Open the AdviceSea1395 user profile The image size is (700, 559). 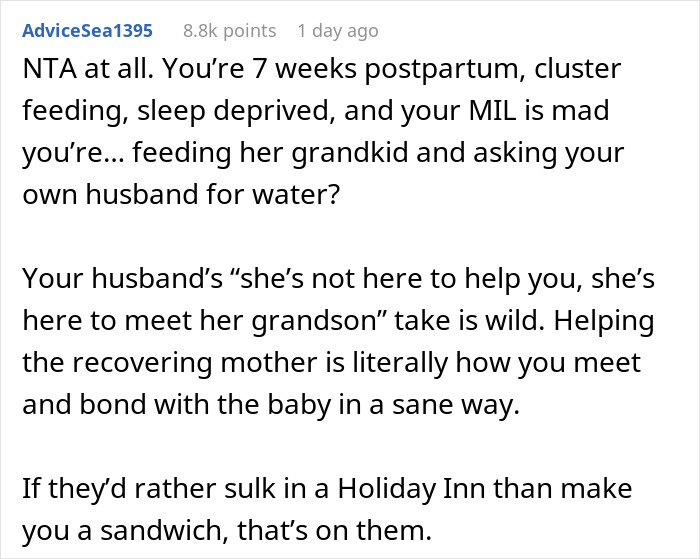[87, 30]
